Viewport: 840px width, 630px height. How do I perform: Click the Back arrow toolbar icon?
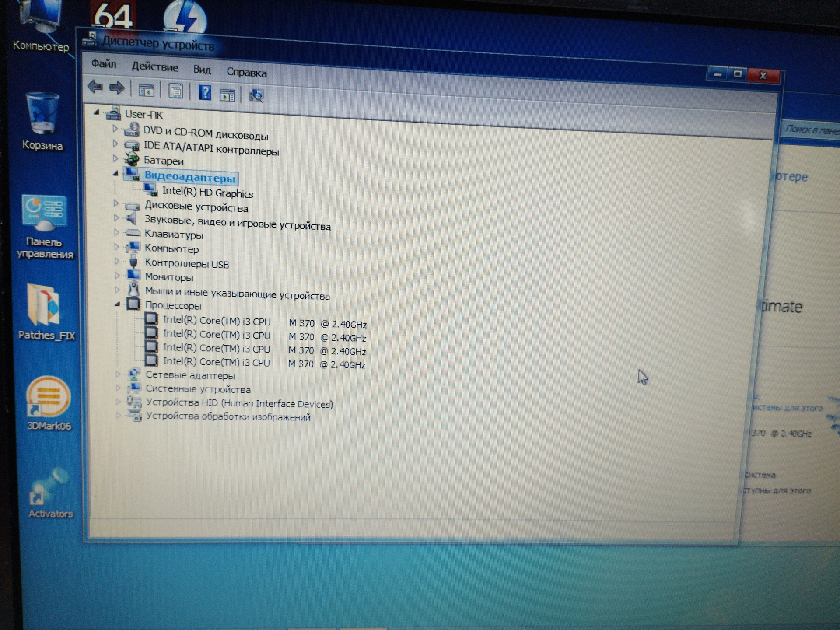[x=95, y=87]
